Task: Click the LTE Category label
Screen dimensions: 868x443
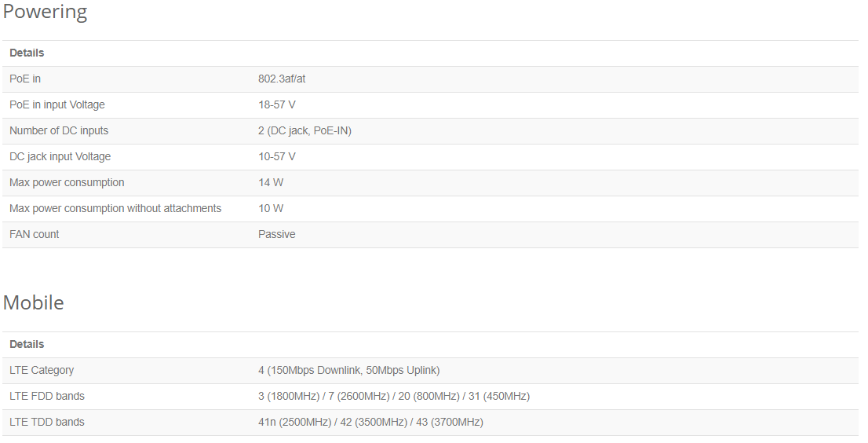Action: click(42, 371)
